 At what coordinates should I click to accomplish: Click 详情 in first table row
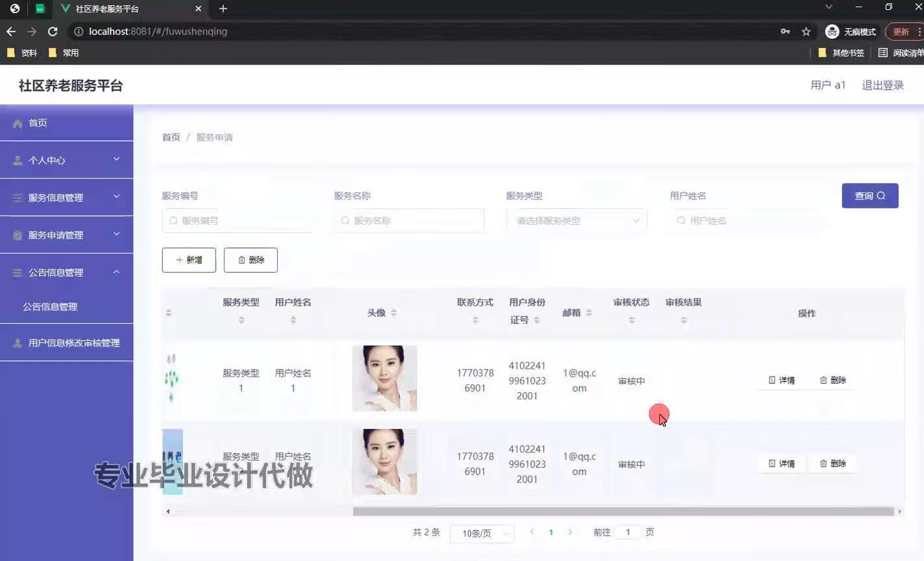(x=782, y=380)
